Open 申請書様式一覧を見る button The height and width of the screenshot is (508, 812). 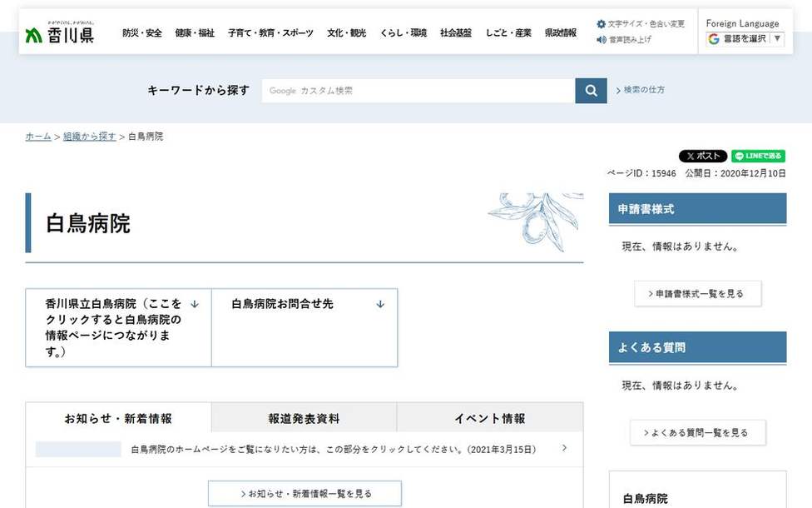click(x=697, y=293)
